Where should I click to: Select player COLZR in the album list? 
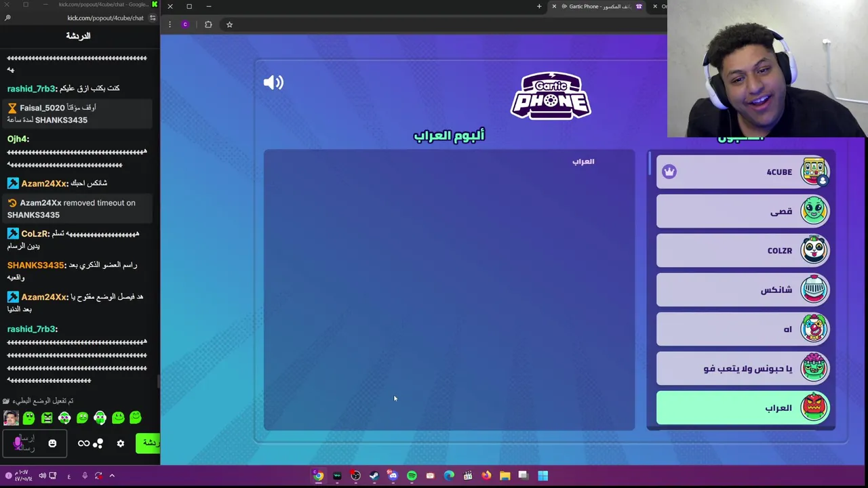(x=743, y=251)
